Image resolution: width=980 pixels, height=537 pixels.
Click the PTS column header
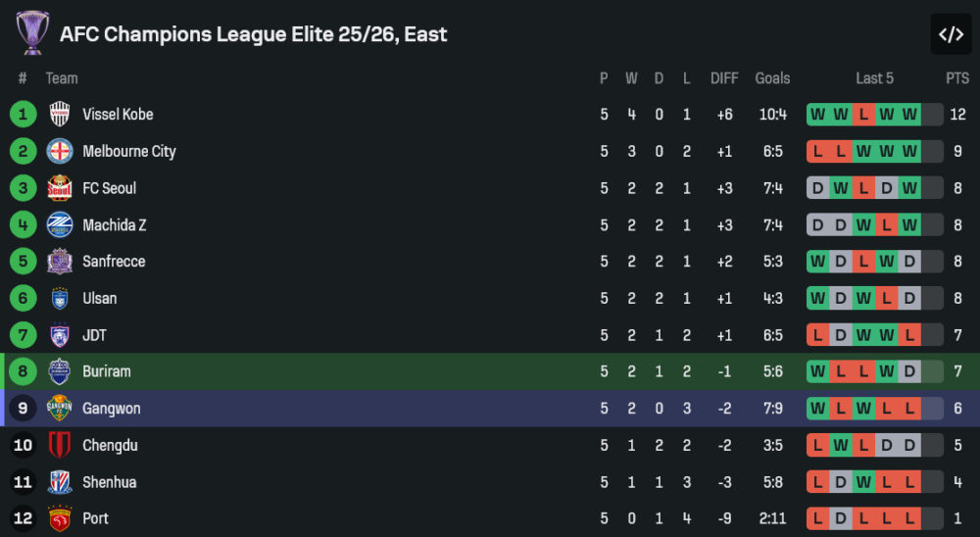pyautogui.click(x=956, y=78)
